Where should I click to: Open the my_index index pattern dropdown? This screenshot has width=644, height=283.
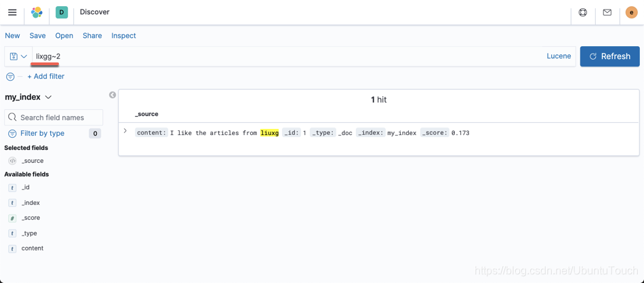pos(28,98)
